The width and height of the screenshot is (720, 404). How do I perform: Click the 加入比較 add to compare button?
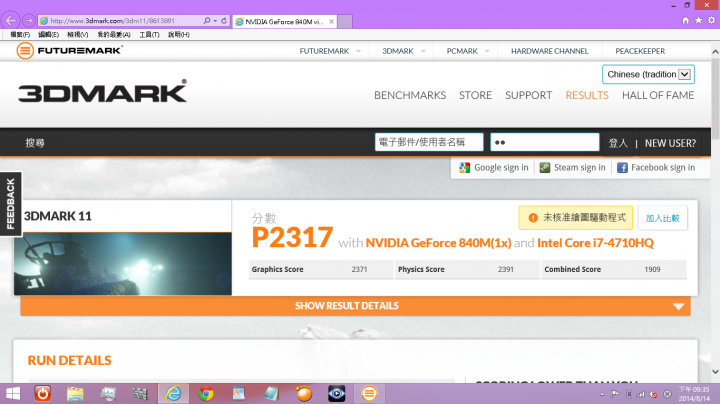click(662, 218)
